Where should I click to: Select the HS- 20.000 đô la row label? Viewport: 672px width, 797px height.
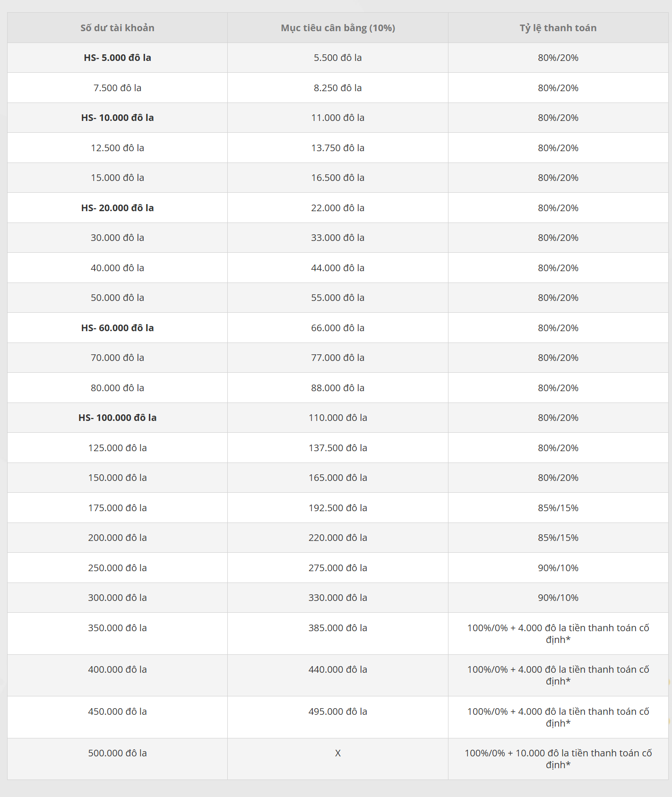point(117,208)
